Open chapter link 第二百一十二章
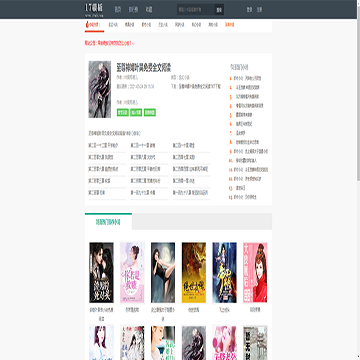 [103, 146]
